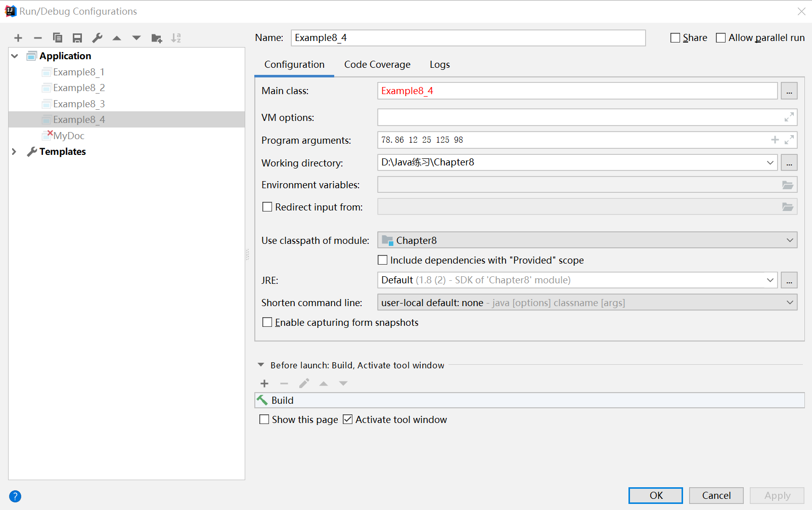
Task: Enable the Allow parallel run checkbox
Action: [x=721, y=38]
